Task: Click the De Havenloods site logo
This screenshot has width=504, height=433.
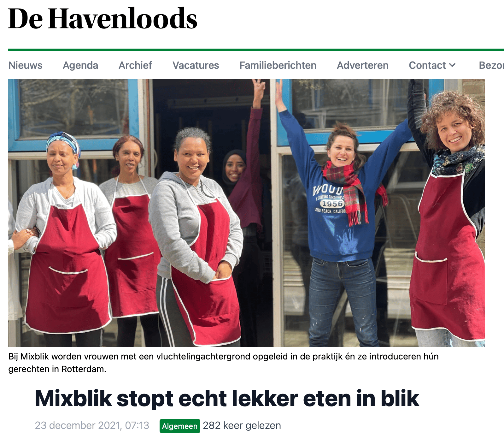Action: pos(103,19)
